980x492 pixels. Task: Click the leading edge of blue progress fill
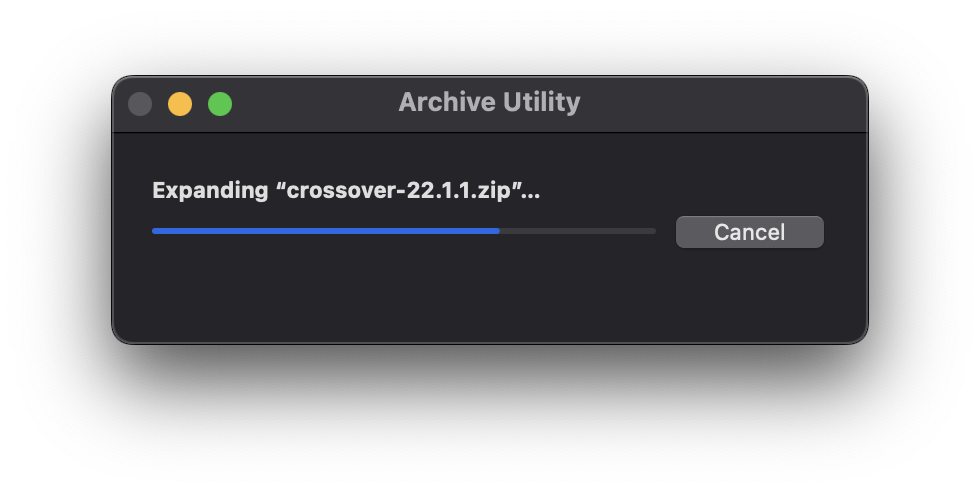(497, 231)
